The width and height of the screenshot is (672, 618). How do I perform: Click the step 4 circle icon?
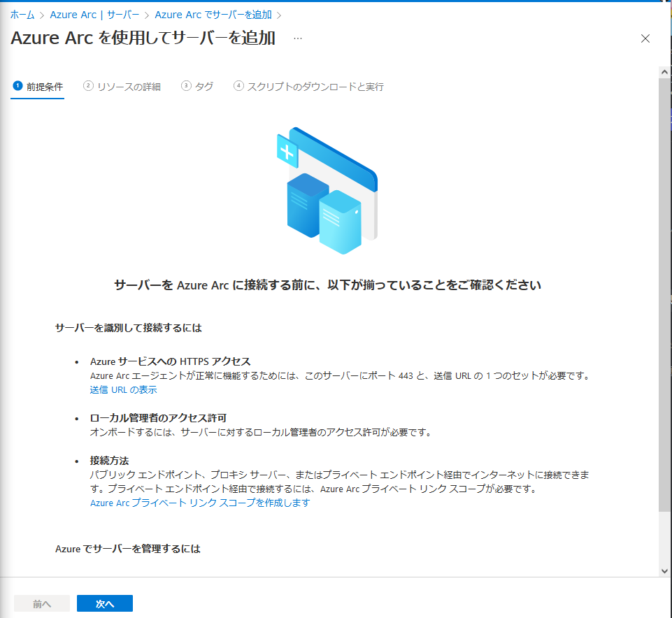(238, 86)
